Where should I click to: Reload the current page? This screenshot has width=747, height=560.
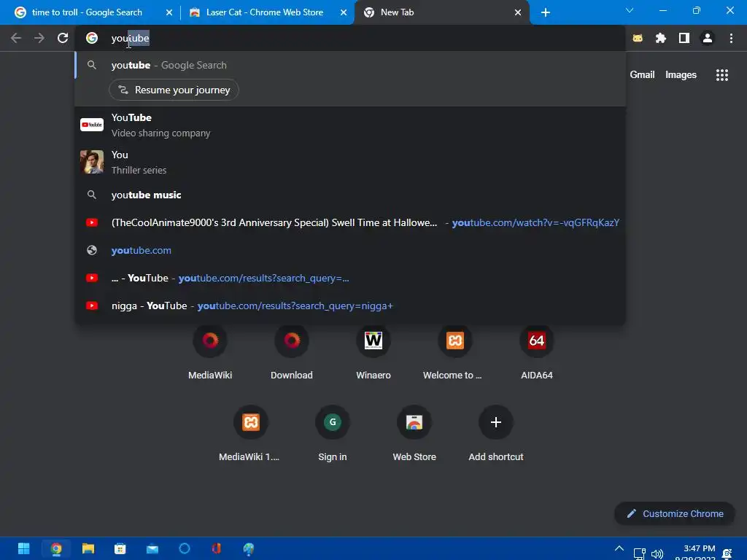click(63, 38)
